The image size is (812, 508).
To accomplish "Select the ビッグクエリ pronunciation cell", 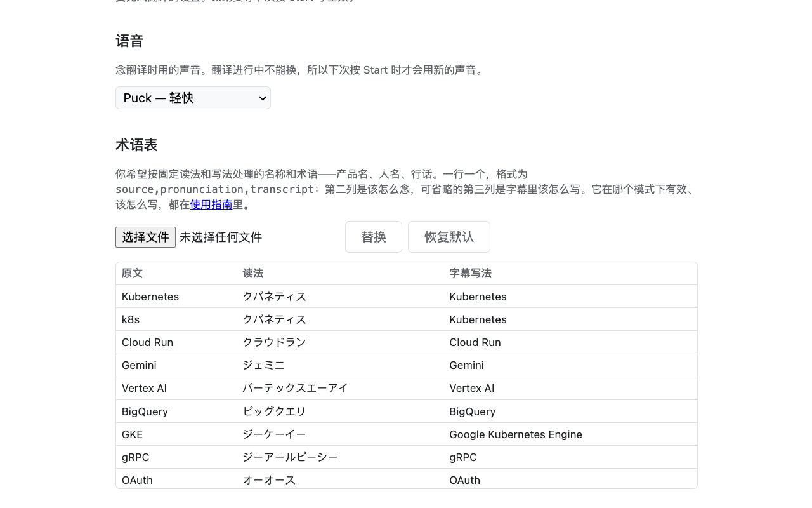I will (x=341, y=411).
